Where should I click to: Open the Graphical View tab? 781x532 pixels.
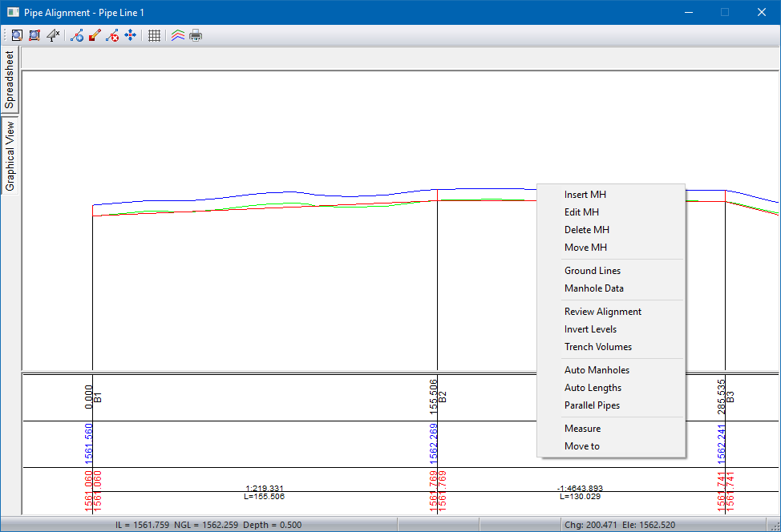point(10,156)
